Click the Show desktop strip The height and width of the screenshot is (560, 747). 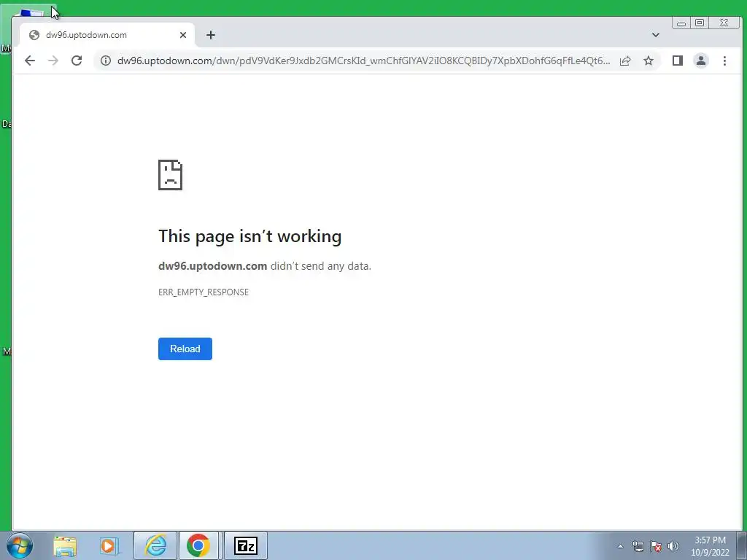(x=742, y=545)
